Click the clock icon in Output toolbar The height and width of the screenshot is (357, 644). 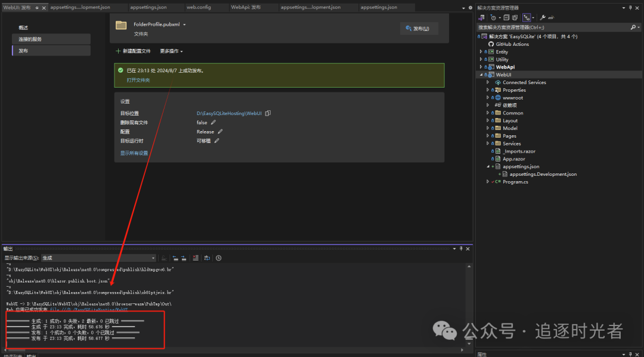tap(219, 258)
